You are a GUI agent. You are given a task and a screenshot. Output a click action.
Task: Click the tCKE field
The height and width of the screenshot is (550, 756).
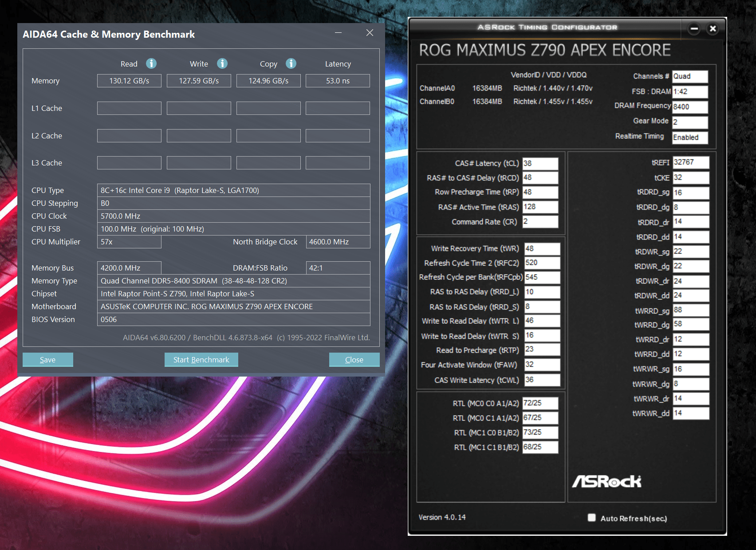tap(691, 177)
